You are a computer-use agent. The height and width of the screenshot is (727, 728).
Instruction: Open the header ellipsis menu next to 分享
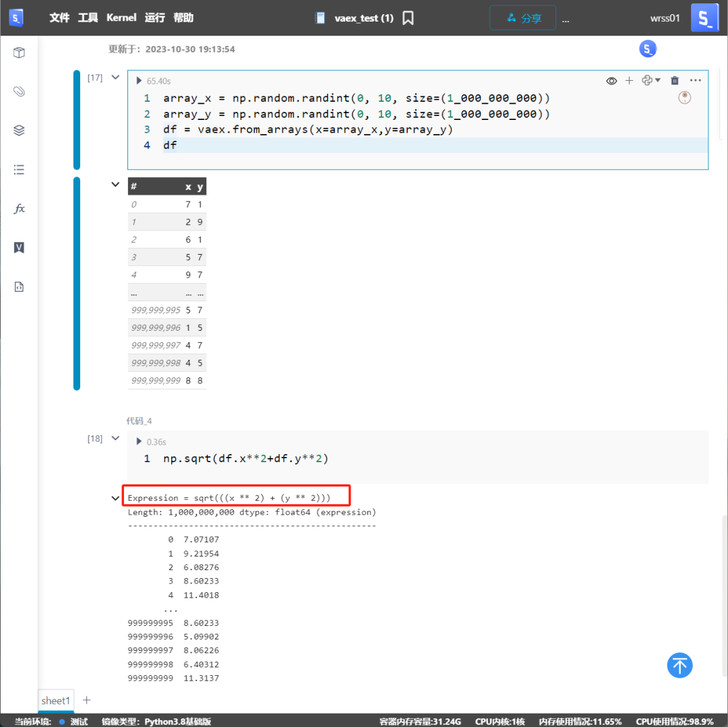pyautogui.click(x=566, y=20)
